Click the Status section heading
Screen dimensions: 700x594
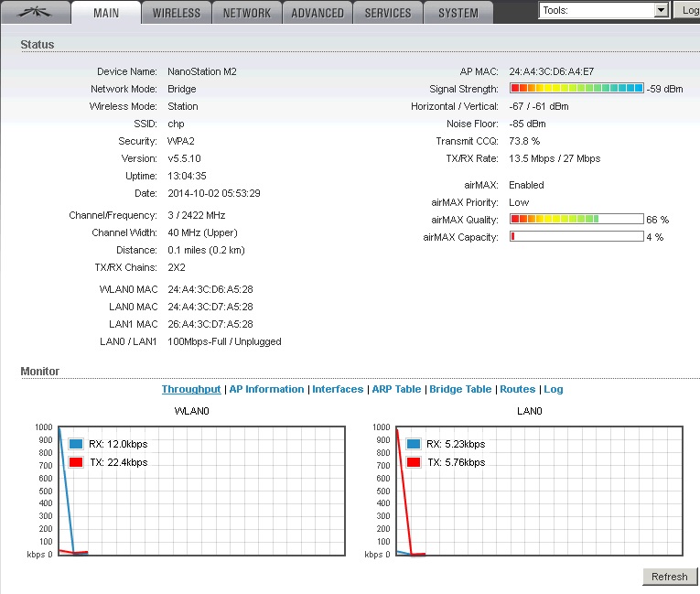click(x=37, y=45)
